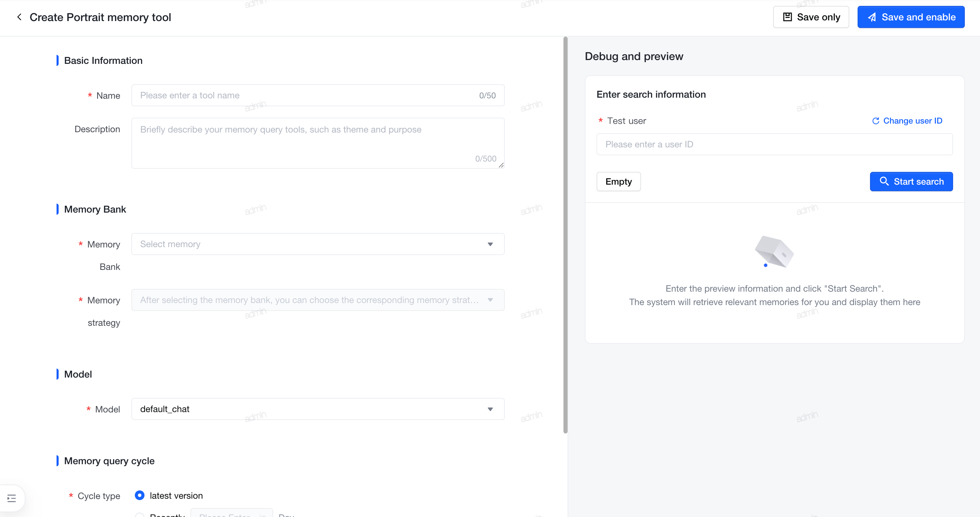Click the Empty button
Viewport: 980px width, 517px height.
point(619,181)
